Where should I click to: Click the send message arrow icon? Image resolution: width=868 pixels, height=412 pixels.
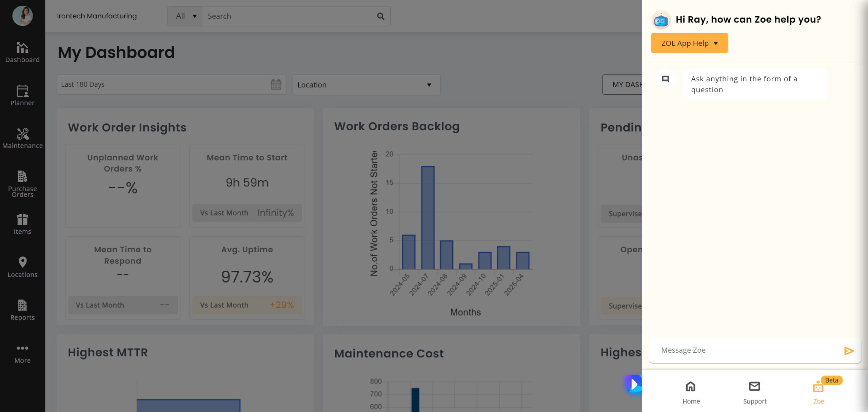pos(849,351)
